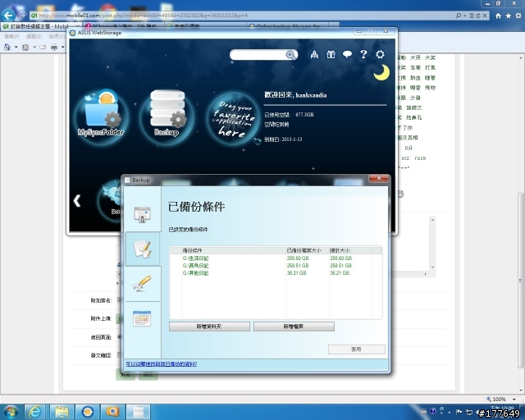The image size is (525, 420).
Task: Click the browser home icon
Action: click(x=498, y=16)
